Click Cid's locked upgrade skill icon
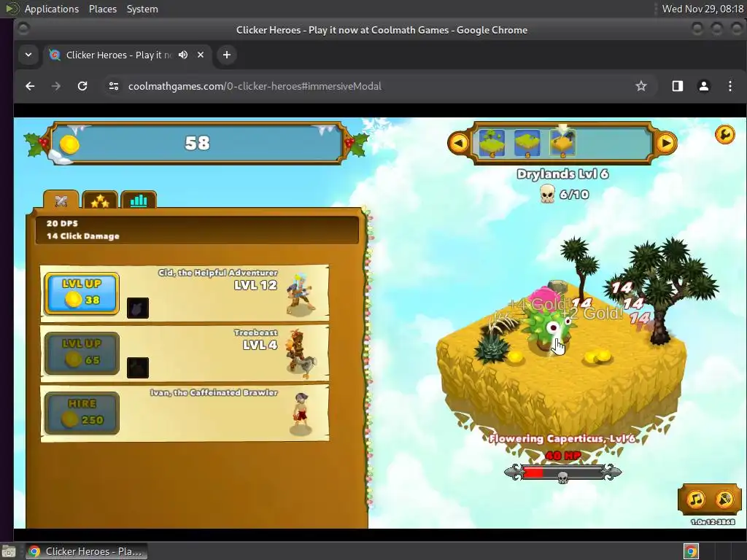 click(x=138, y=308)
